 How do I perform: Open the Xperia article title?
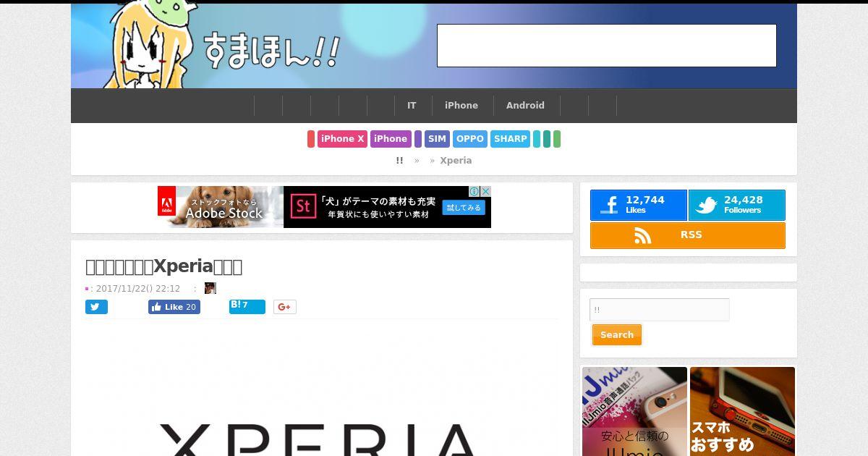tap(163, 266)
